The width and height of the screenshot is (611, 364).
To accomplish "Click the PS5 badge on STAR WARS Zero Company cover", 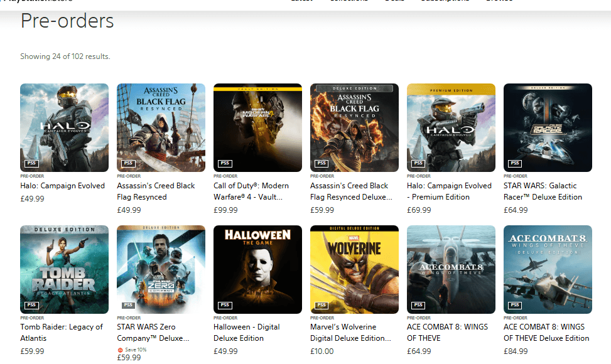I will pyautogui.click(x=128, y=305).
